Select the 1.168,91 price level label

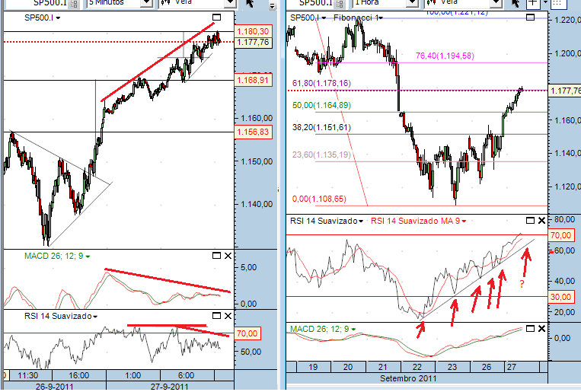pos(253,80)
